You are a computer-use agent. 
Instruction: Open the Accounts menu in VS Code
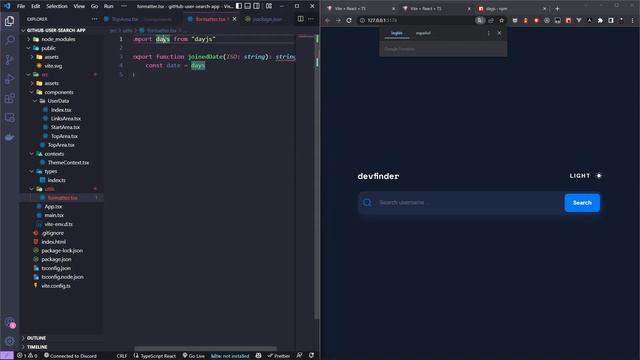point(10,323)
